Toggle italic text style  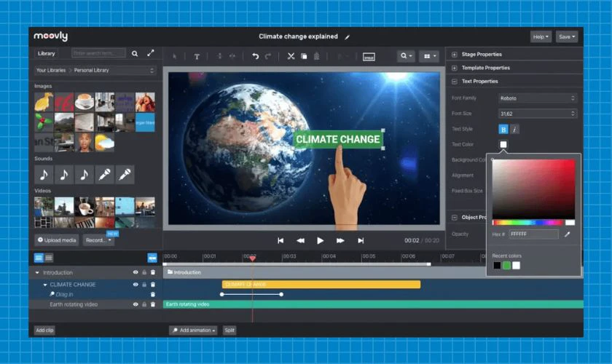pos(514,129)
